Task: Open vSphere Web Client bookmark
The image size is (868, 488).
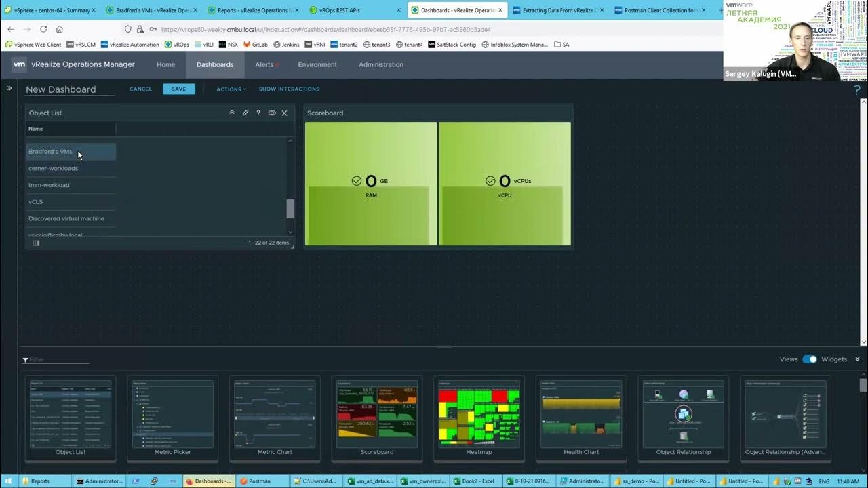Action: tap(33, 45)
